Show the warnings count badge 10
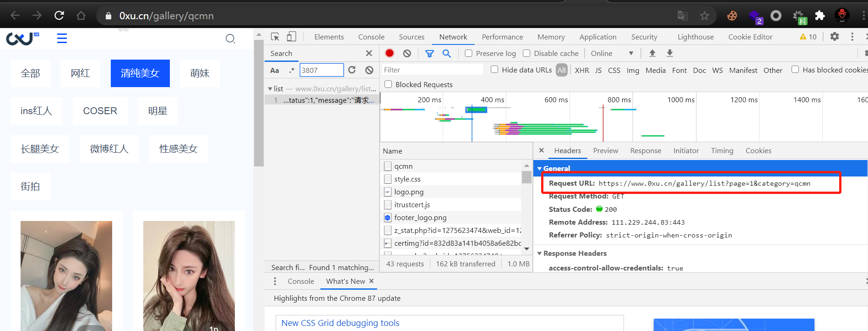 coord(808,37)
